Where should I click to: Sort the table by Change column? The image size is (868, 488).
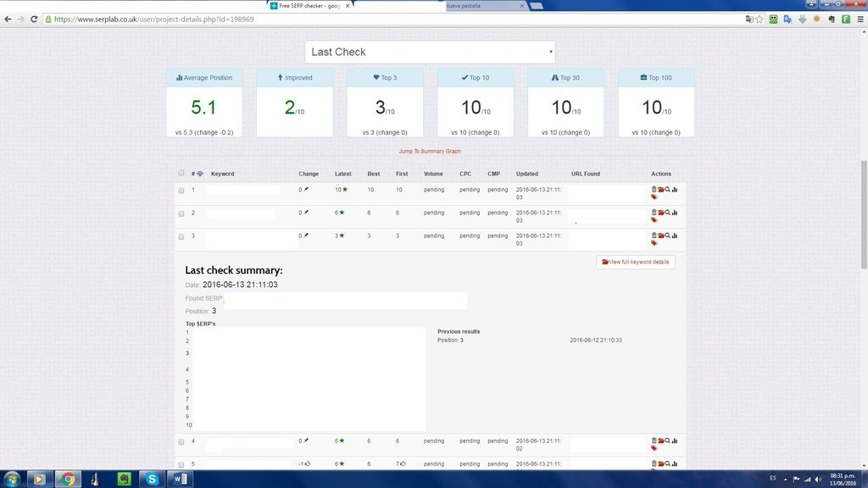(x=309, y=174)
